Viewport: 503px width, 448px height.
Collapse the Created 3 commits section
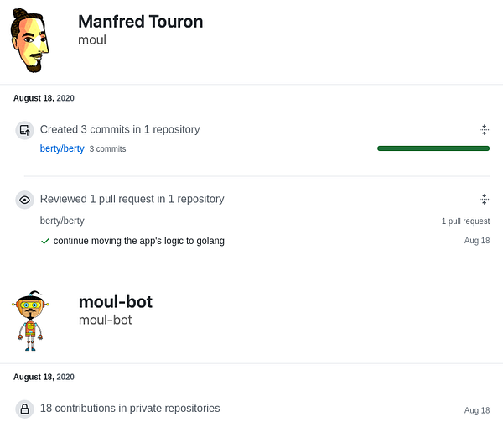[x=484, y=130]
